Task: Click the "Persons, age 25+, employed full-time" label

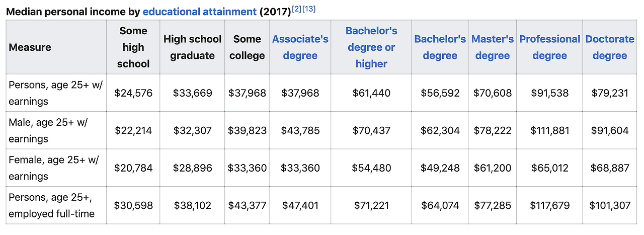Action: coord(51,205)
